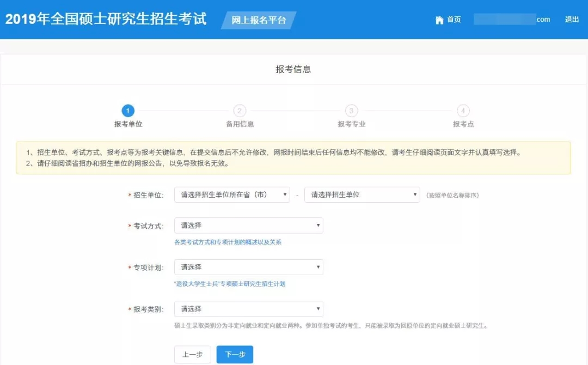Click the account email in the header
The image size is (588, 365).
(512, 20)
